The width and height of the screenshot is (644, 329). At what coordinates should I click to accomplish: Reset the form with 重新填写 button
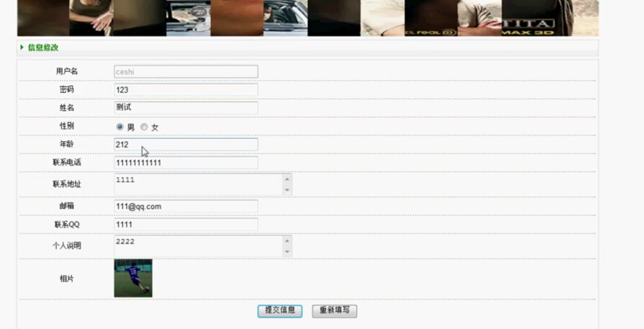[x=334, y=311]
